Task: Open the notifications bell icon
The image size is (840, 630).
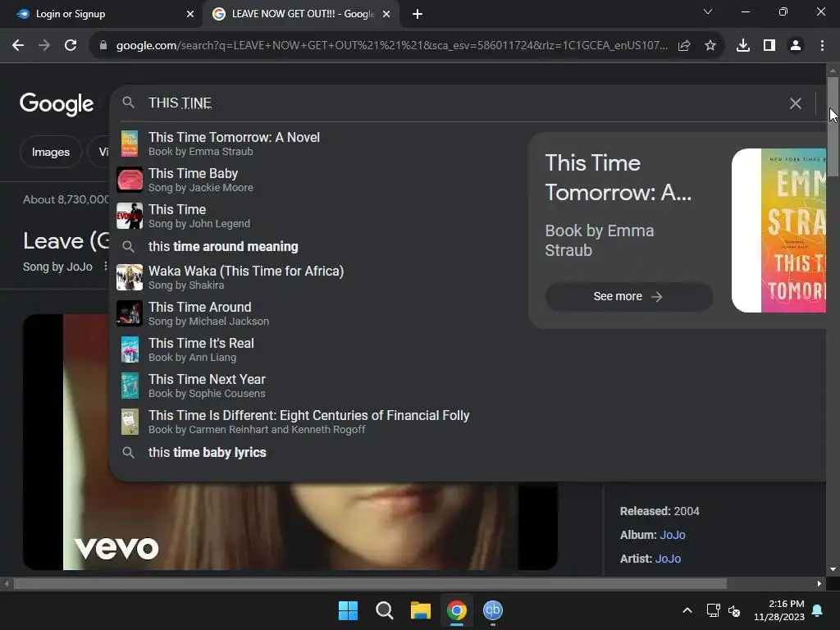Action: coord(818,610)
